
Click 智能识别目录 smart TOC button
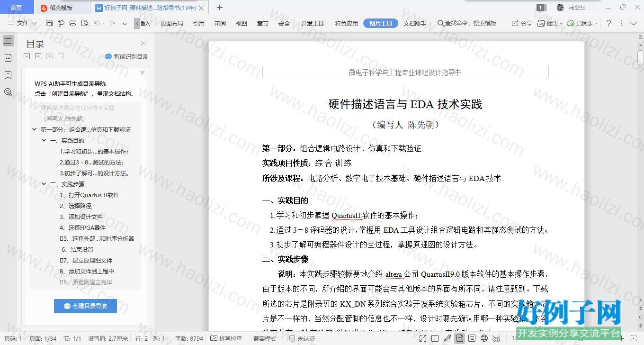coord(126,57)
